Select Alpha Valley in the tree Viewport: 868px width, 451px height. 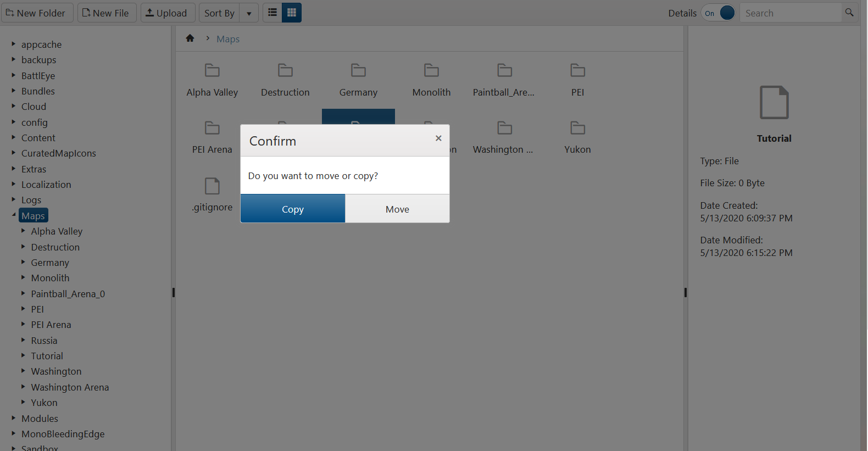pyautogui.click(x=57, y=231)
